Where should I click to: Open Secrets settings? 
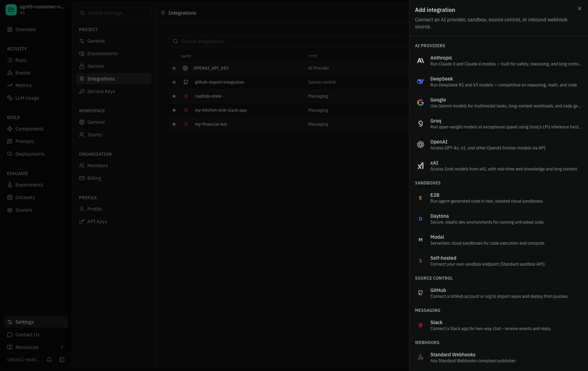point(114,66)
